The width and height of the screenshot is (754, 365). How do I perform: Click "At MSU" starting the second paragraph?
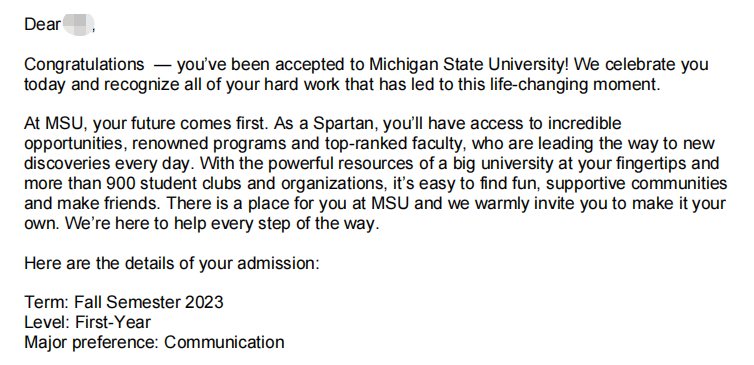[x=55, y=124]
